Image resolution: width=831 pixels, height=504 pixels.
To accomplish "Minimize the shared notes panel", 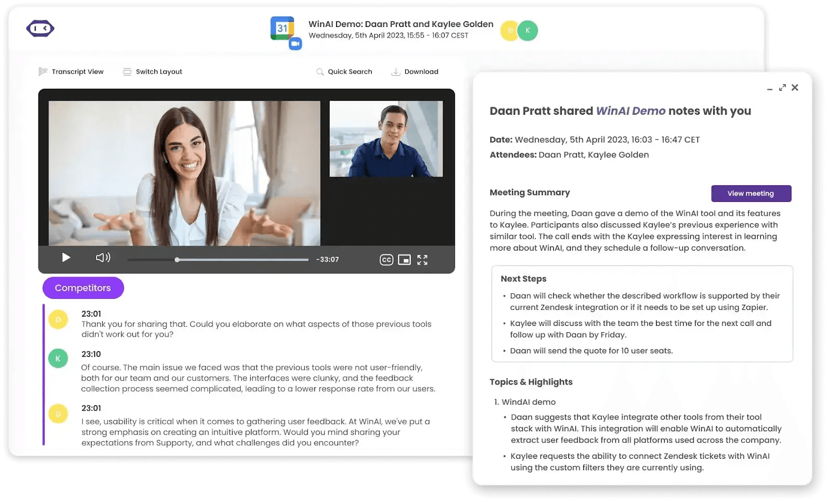I will coord(770,89).
